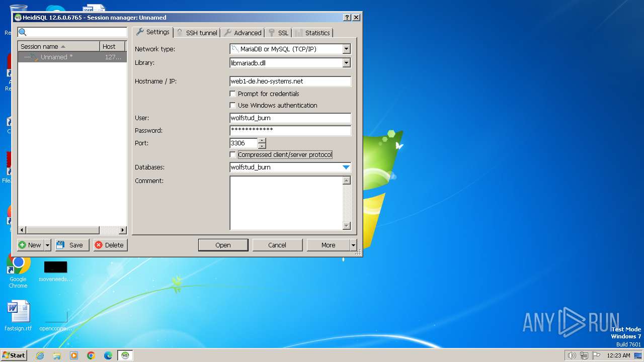Switch to the Statistics tab

(x=312, y=33)
